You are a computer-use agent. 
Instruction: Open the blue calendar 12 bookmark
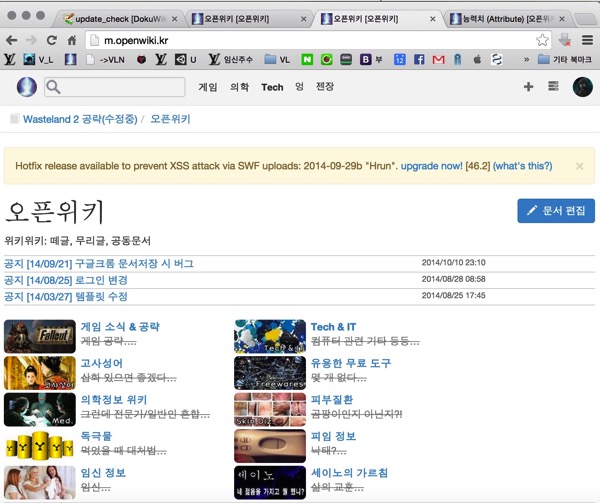pos(399,60)
